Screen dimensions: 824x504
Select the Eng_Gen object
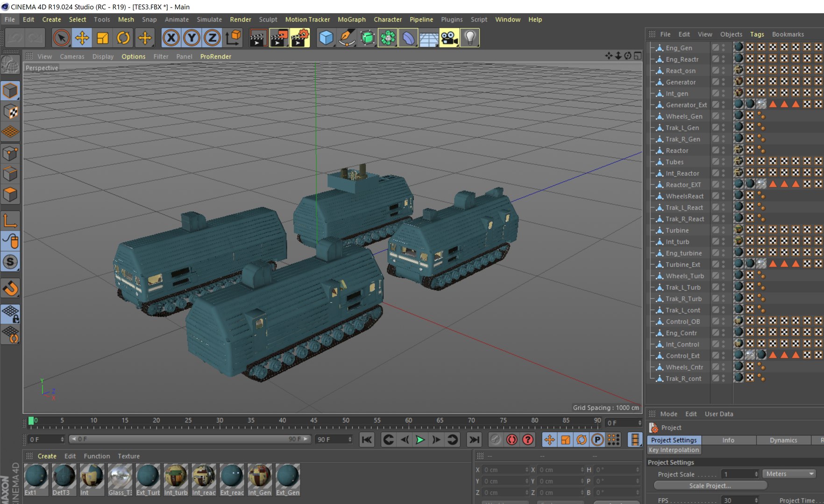[x=679, y=48]
